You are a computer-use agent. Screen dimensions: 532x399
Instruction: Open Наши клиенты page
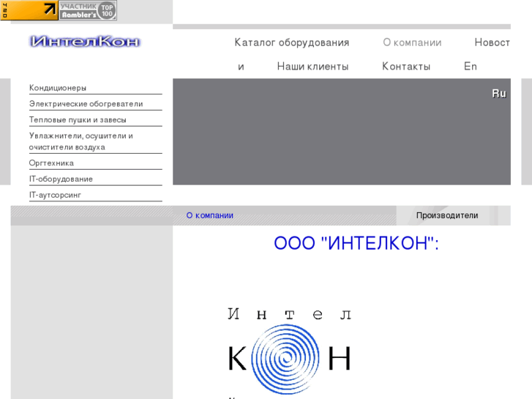[312, 66]
